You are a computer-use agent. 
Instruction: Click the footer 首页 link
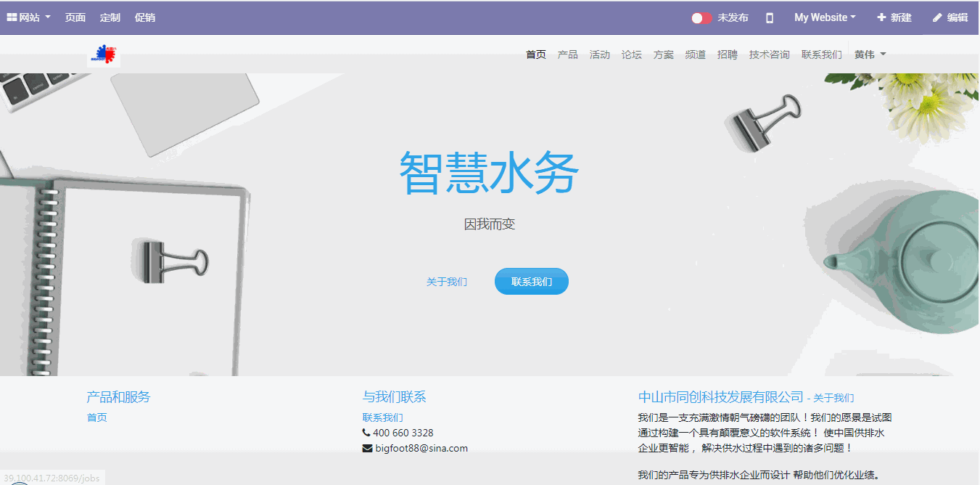(97, 417)
